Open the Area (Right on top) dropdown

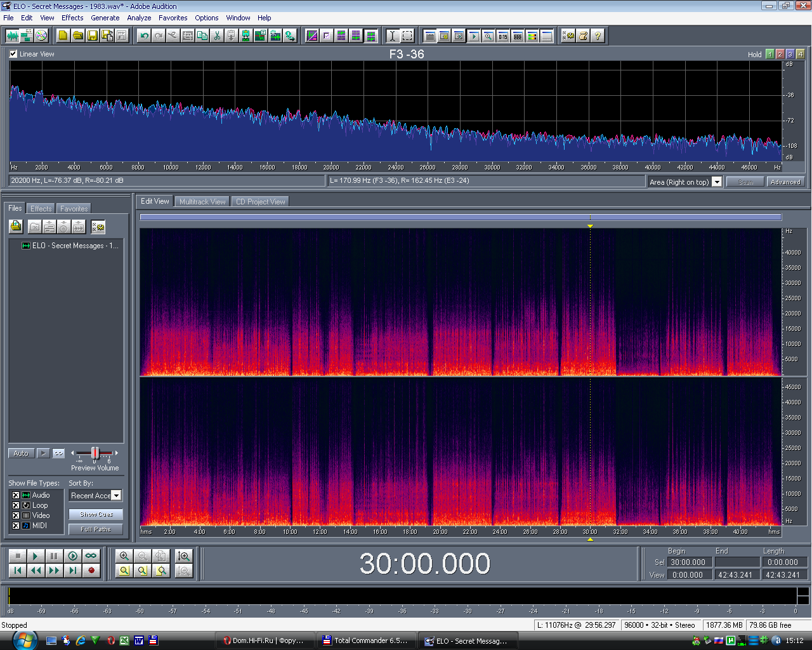pos(717,182)
